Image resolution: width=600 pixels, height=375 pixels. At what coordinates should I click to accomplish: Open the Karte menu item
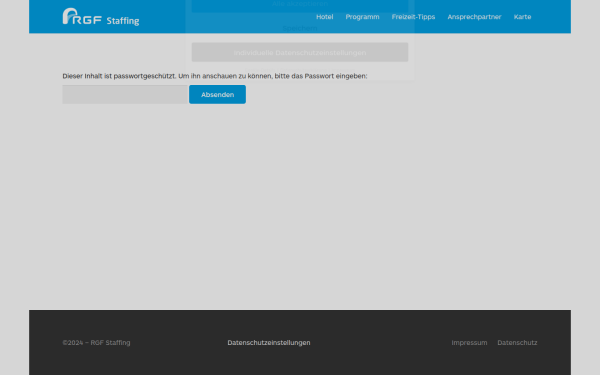pyautogui.click(x=522, y=17)
